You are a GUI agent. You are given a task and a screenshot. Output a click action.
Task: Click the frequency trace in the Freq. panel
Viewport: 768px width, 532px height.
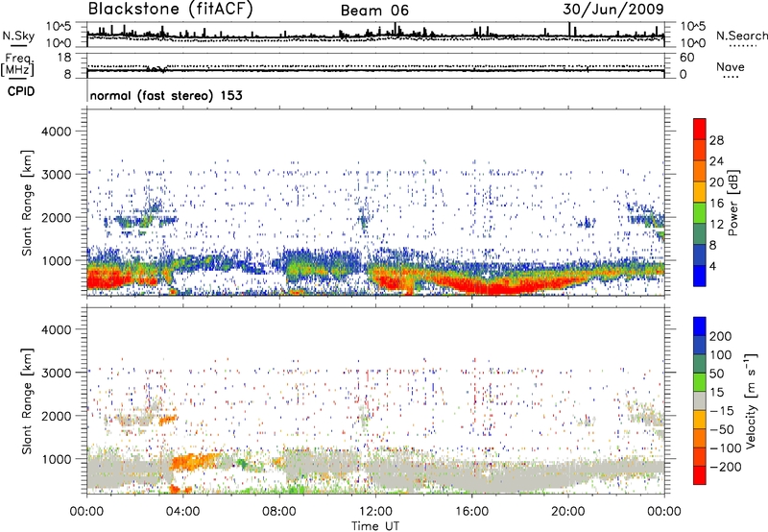[x=375, y=70]
